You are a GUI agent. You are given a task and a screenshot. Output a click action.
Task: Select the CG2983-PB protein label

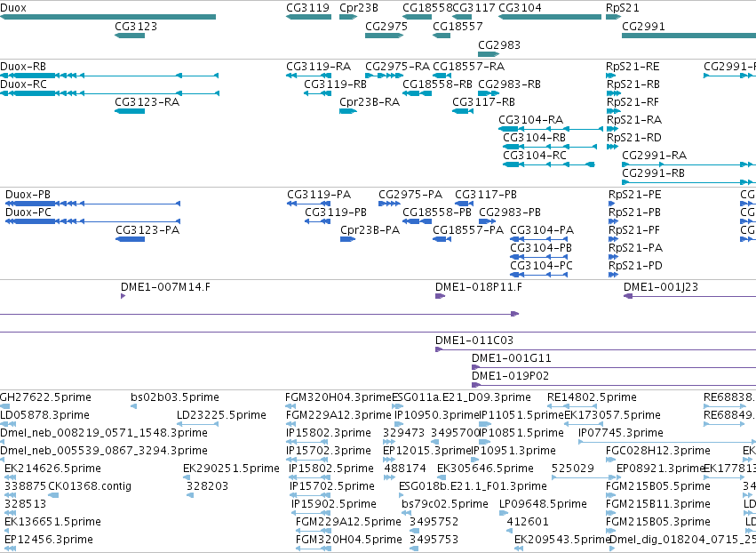point(510,212)
